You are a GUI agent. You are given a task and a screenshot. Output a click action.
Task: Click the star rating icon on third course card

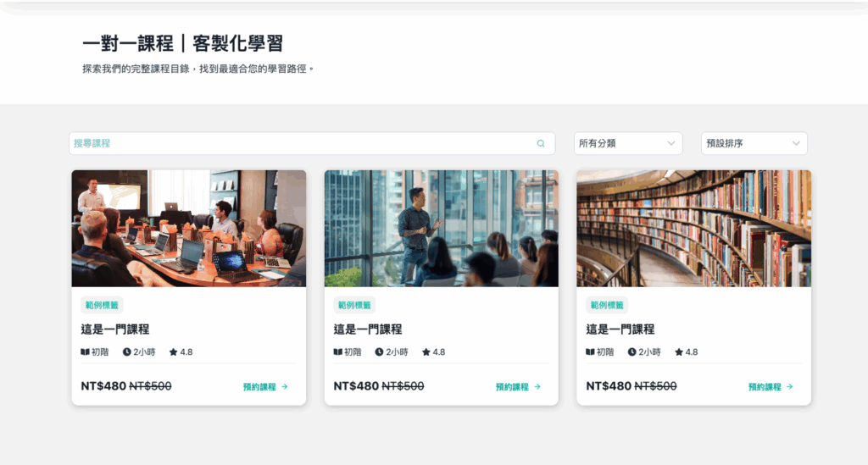[679, 352]
